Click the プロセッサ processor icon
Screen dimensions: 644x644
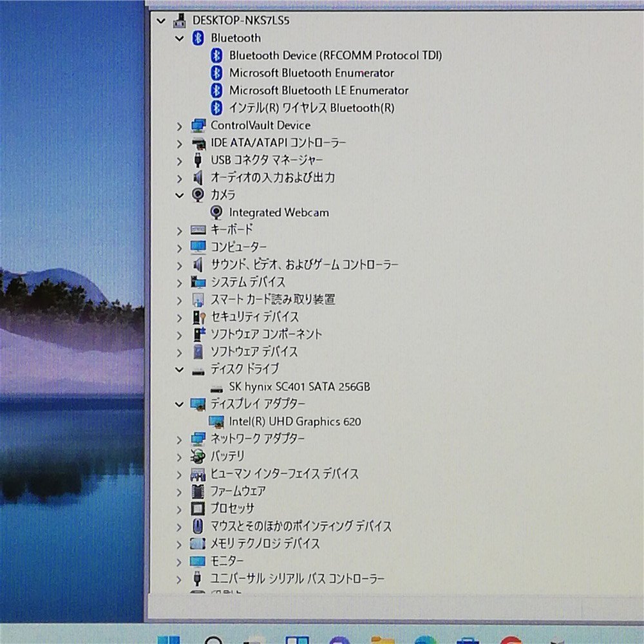tap(198, 509)
